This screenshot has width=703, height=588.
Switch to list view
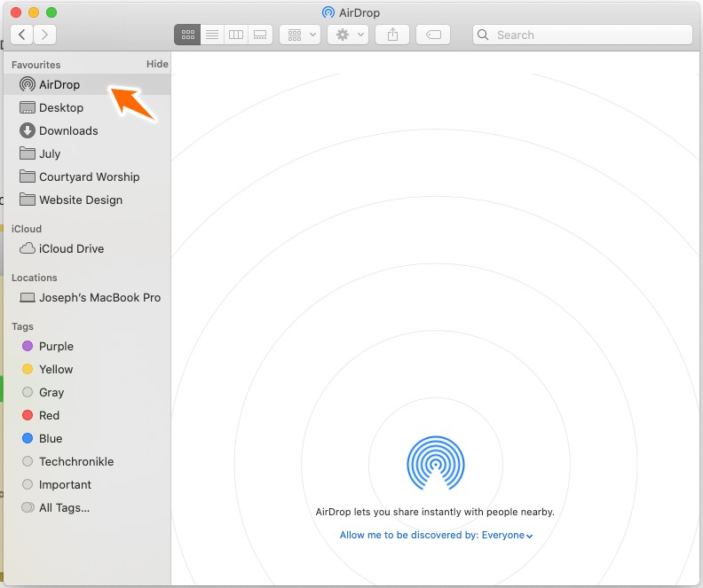[212, 35]
